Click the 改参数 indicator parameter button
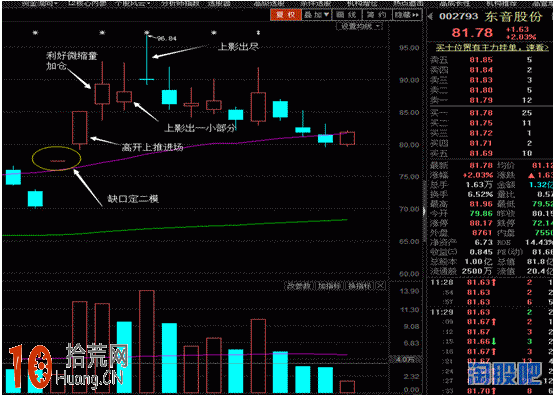The image size is (553, 395). (299, 286)
